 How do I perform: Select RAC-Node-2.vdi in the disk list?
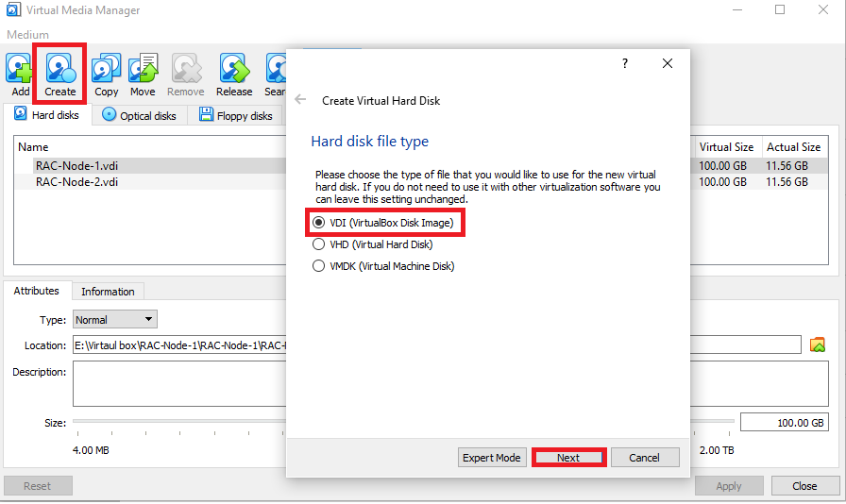(x=76, y=182)
